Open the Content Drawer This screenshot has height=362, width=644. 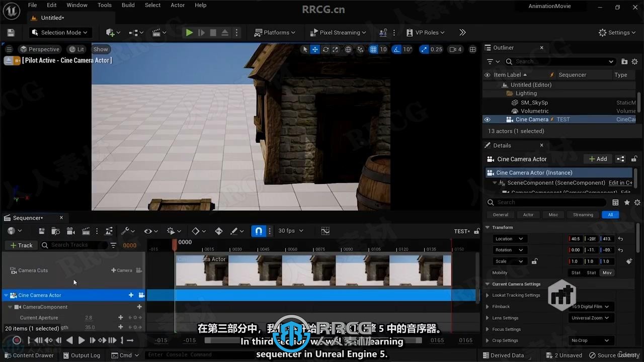[29, 355]
